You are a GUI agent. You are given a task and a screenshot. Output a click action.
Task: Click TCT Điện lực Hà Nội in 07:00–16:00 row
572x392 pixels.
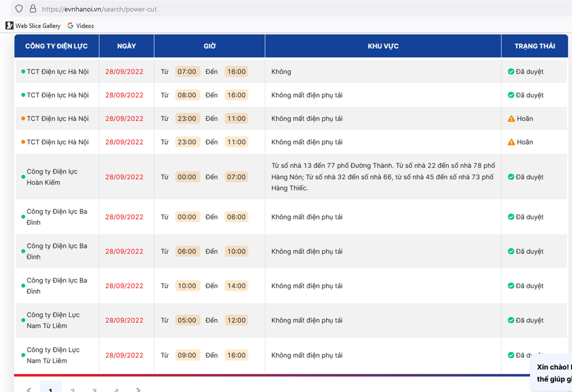point(58,71)
